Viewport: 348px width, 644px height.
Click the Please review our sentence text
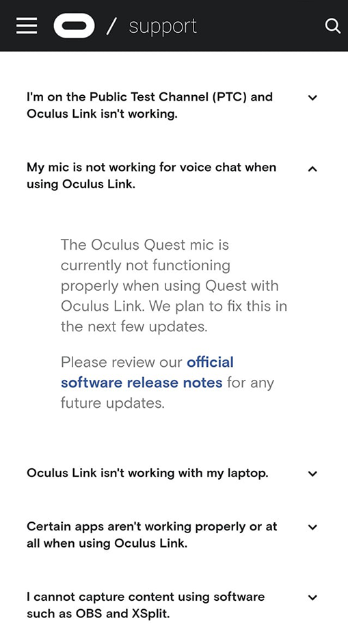pyautogui.click(x=167, y=383)
